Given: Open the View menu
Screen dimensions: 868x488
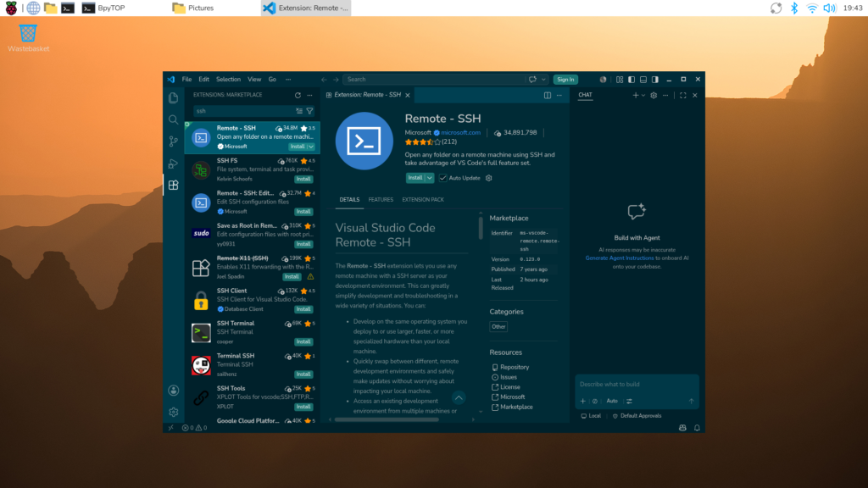Looking at the screenshot, I should tap(254, 80).
